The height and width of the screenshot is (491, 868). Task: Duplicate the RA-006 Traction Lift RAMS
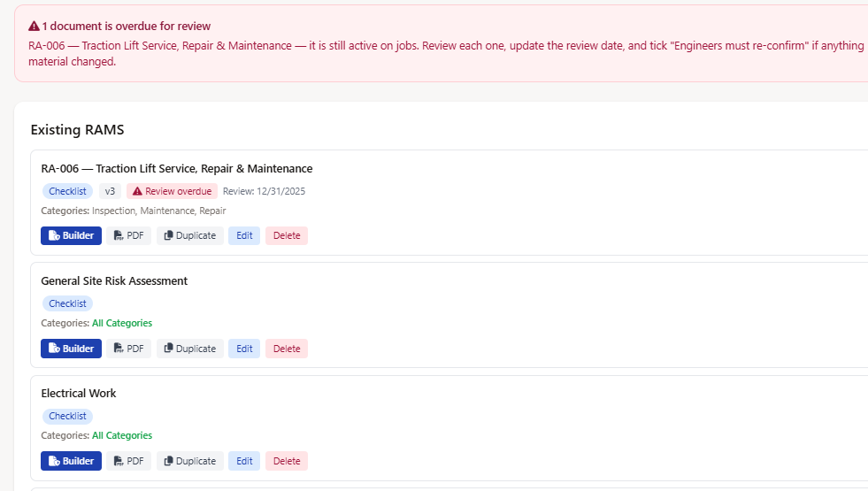190,236
